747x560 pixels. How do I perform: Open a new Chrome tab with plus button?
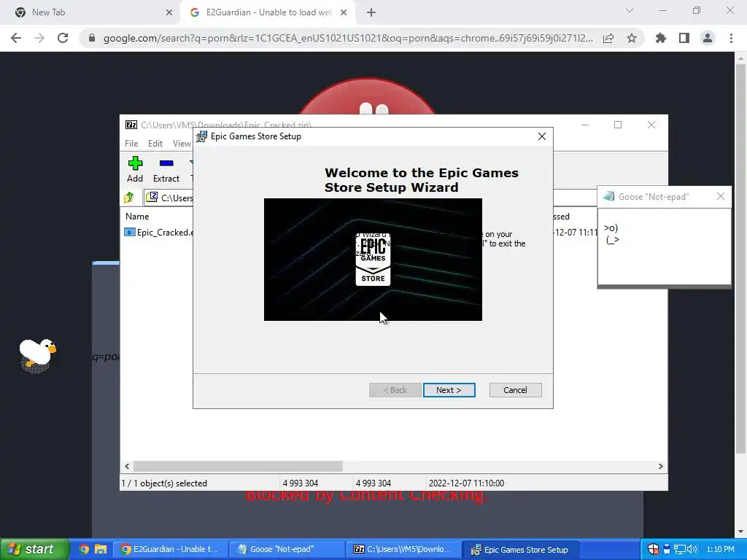371,12
